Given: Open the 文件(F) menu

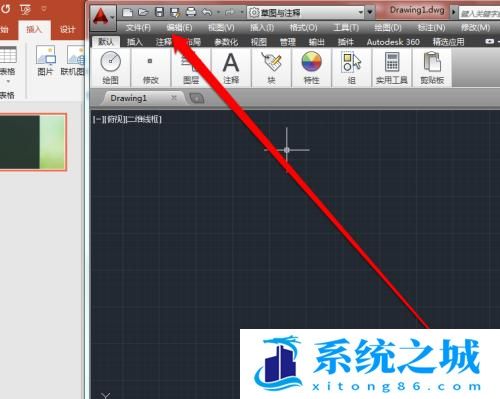Looking at the screenshot, I should tap(138, 28).
